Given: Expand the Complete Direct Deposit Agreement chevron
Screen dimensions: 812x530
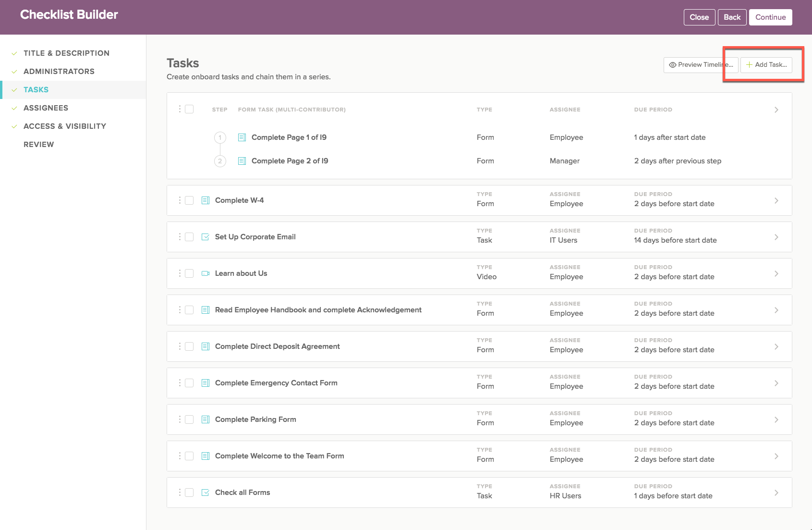Looking at the screenshot, I should tap(776, 346).
